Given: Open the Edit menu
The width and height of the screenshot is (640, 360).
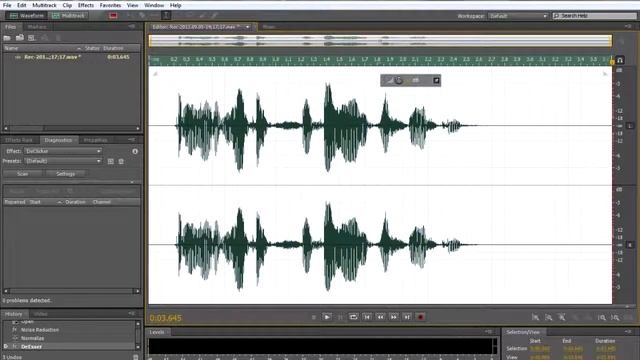Looking at the screenshot, I should click(22, 5).
